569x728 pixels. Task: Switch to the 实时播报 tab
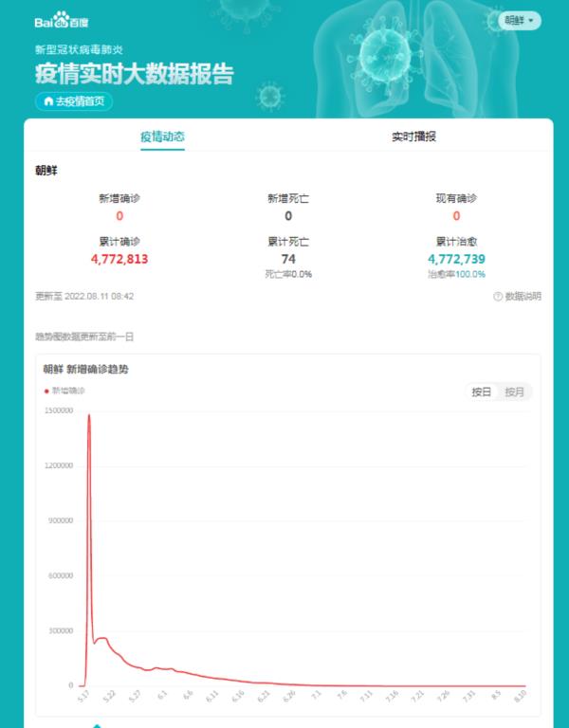click(414, 136)
